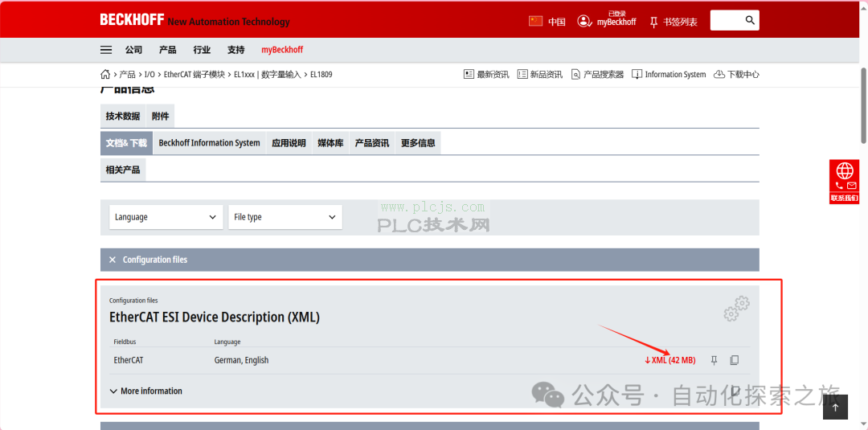This screenshot has width=868, height=430.
Task: Open 新品资讯 new products link
Action: coord(540,74)
